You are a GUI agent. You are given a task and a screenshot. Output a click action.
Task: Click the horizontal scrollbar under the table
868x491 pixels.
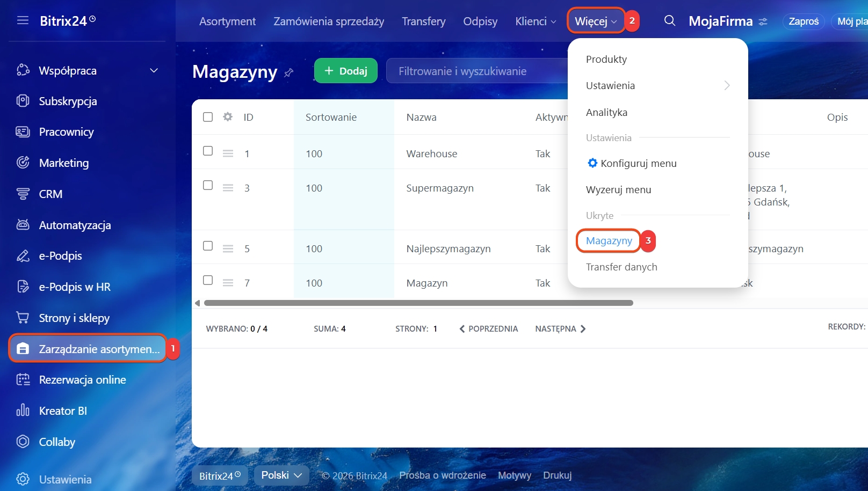point(418,303)
